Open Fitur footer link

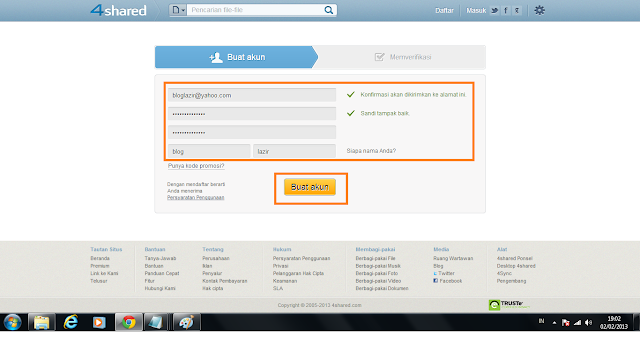tap(149, 281)
